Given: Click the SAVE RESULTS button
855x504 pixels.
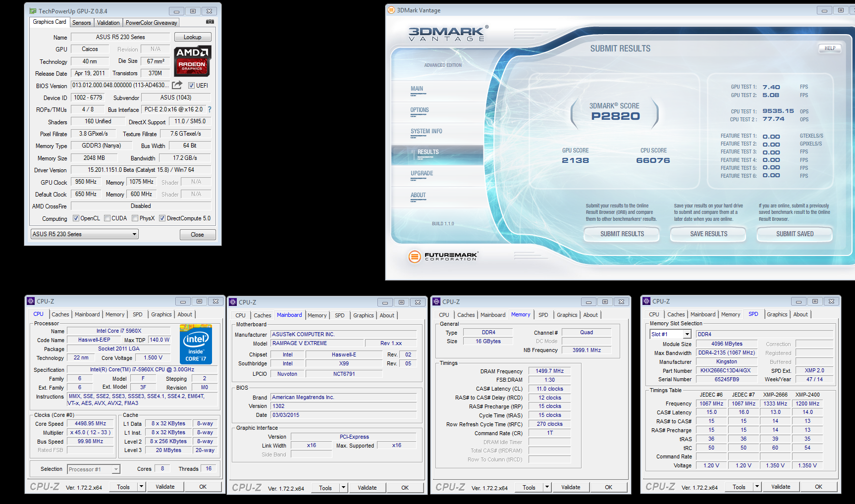Looking at the screenshot, I should point(708,234).
